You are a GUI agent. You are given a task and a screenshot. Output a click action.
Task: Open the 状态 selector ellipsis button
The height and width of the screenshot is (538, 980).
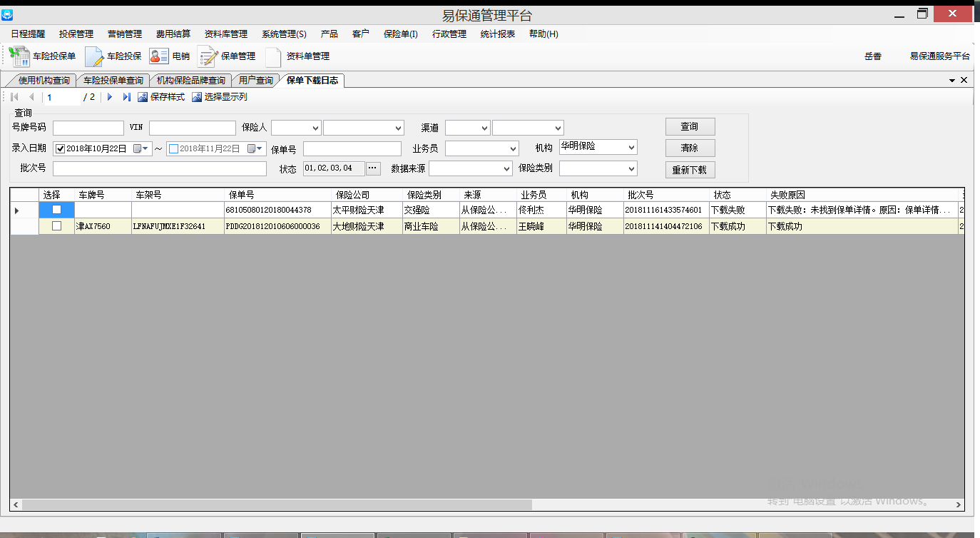(x=373, y=168)
